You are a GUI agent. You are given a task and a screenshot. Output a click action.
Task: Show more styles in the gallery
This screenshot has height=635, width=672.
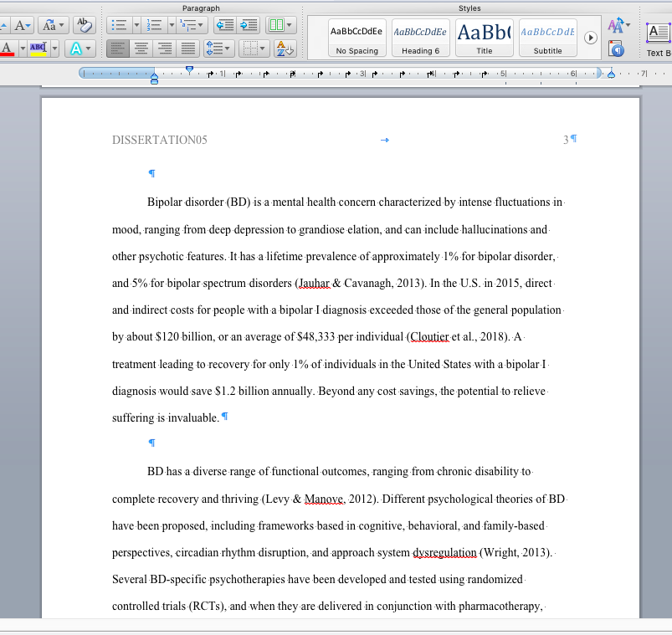pyautogui.click(x=591, y=38)
